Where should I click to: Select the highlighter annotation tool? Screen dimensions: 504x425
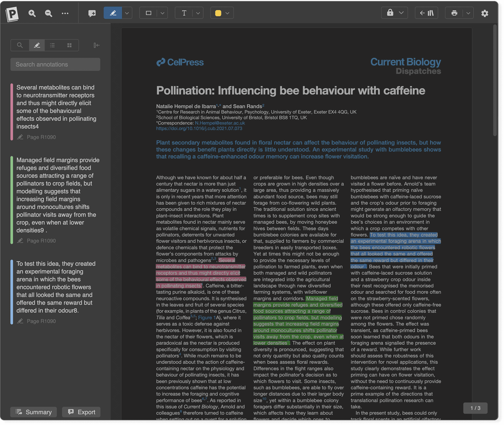(113, 13)
